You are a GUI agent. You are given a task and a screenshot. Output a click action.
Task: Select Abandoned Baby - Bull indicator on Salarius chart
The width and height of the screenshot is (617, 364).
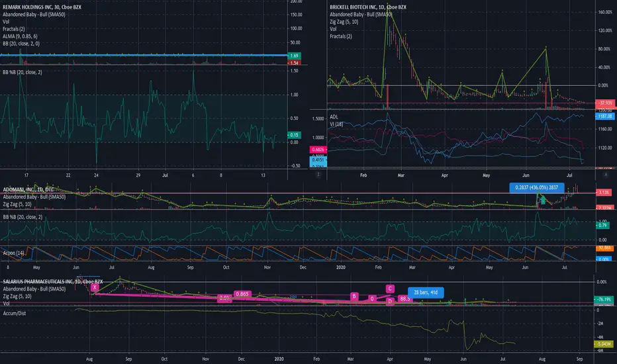pyautogui.click(x=34, y=289)
